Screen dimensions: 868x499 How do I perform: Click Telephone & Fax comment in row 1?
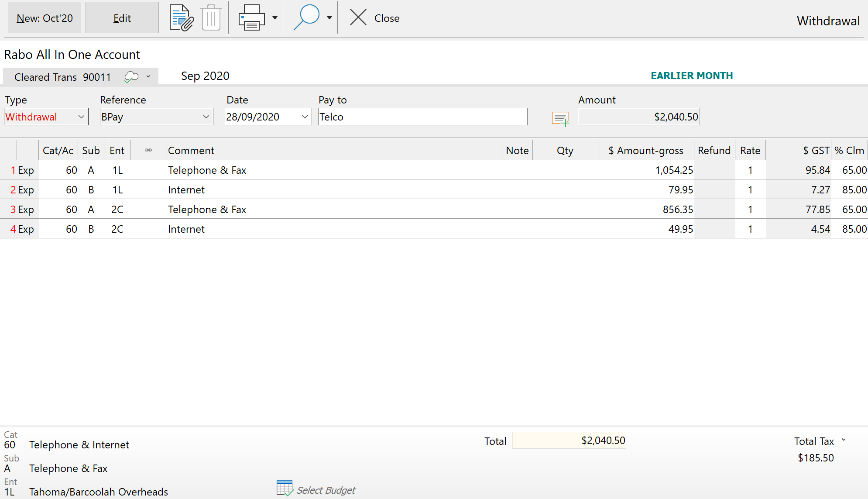207,170
